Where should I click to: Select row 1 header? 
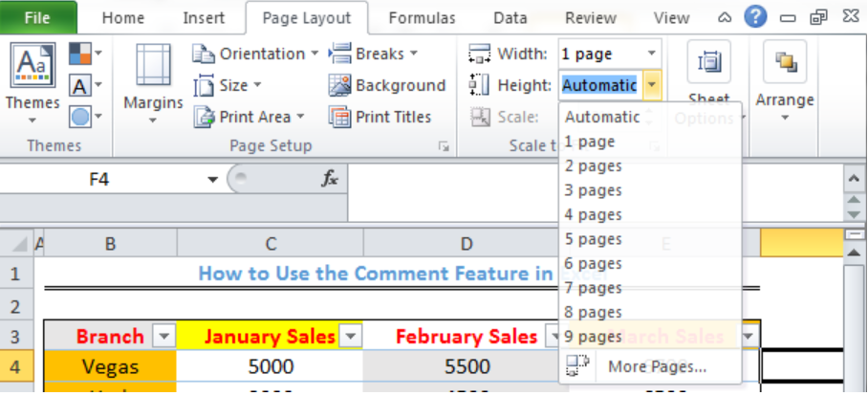click(16, 274)
